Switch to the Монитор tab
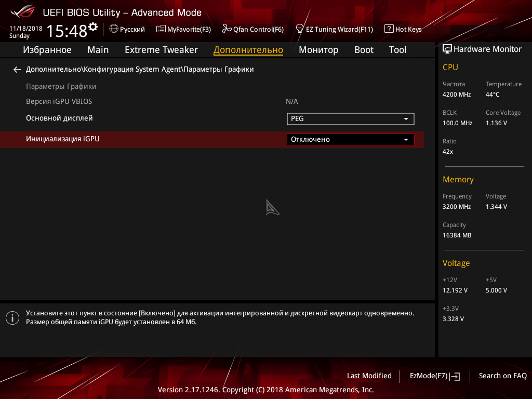The width and height of the screenshot is (532, 399). click(318, 50)
